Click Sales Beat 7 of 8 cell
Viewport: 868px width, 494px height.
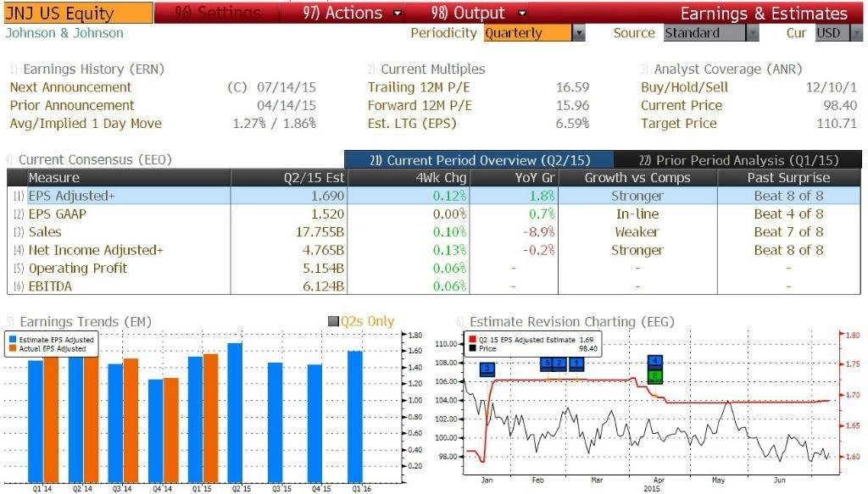point(789,232)
